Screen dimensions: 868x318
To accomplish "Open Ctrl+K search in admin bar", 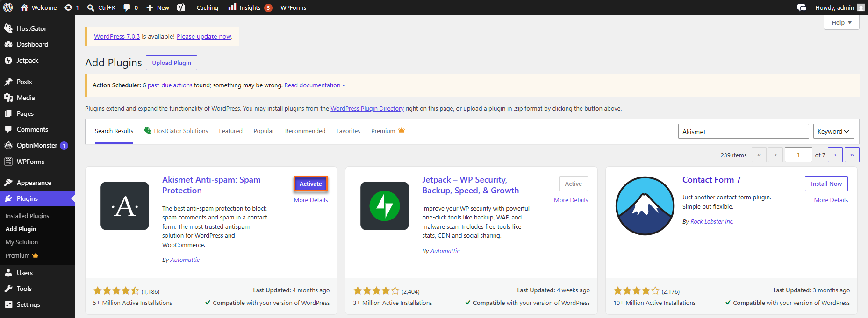I will (x=101, y=7).
